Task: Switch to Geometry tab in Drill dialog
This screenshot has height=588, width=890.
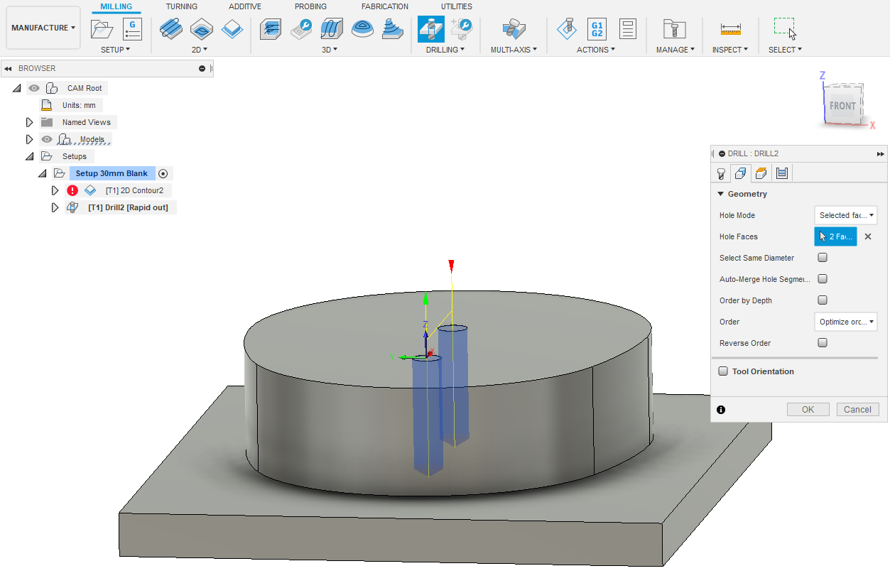Action: pos(741,173)
